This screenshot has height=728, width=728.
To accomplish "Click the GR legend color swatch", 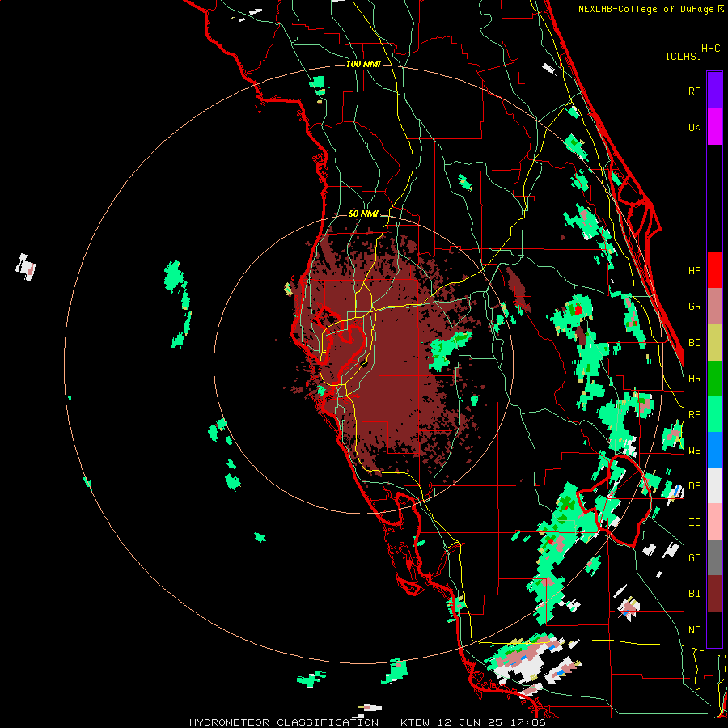I will pos(714,306).
